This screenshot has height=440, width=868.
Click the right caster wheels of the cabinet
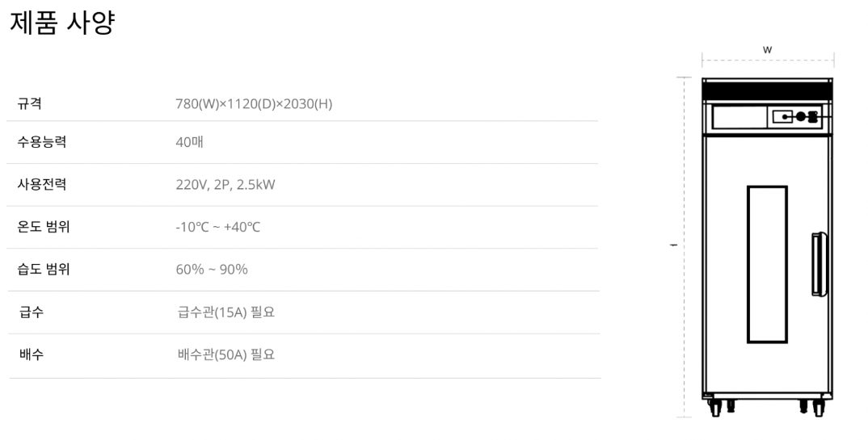click(811, 406)
